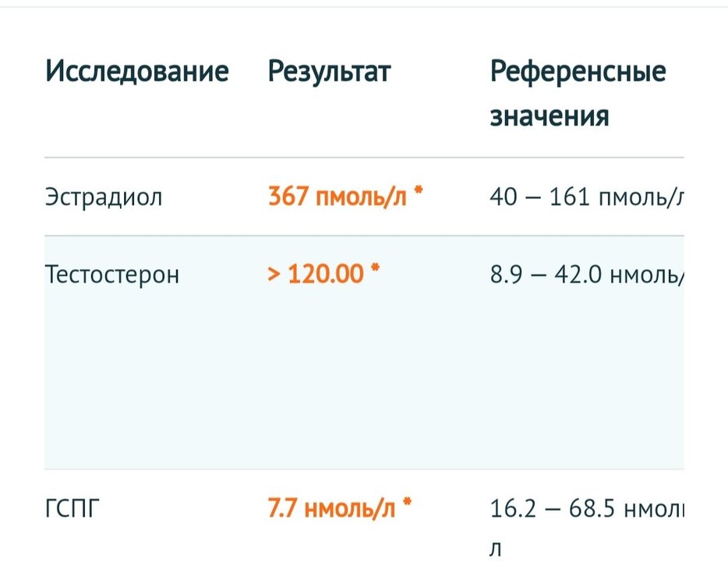This screenshot has width=728, height=585.
Task: Click the word "значения" in the header
Action: [550, 116]
